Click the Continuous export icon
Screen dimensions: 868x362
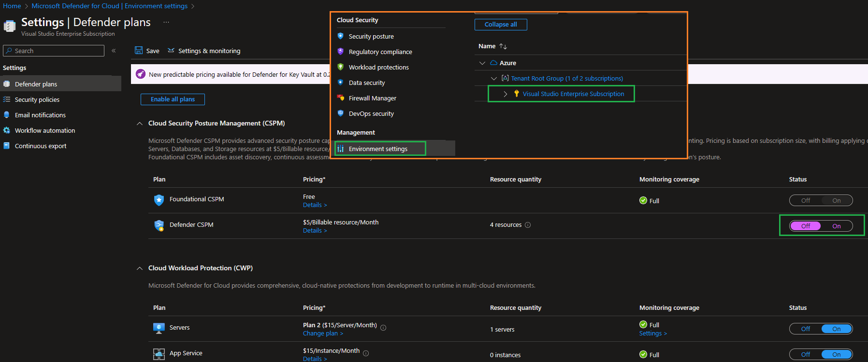click(x=7, y=146)
